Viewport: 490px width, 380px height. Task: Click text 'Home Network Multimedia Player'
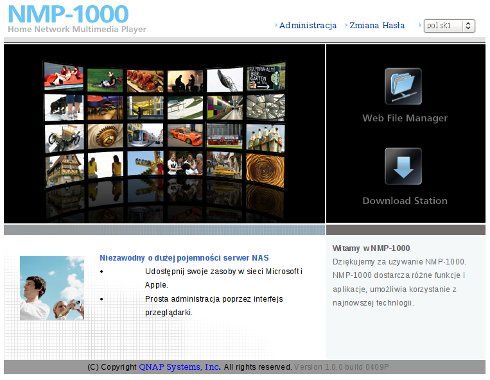77,29
